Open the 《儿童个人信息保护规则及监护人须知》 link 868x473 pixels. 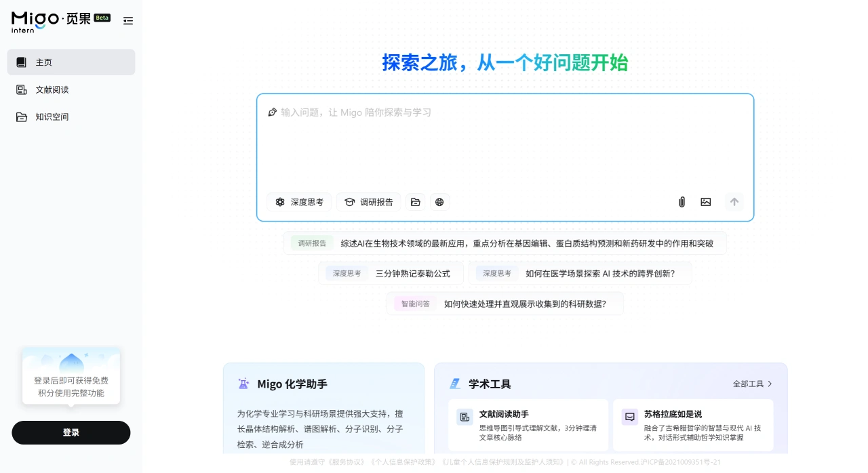(x=502, y=462)
